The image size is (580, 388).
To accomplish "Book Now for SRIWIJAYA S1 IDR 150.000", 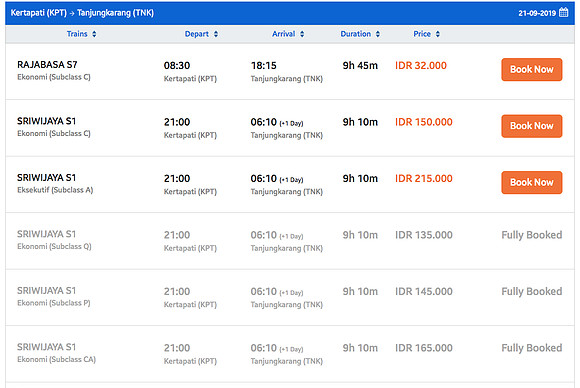I will point(532,126).
